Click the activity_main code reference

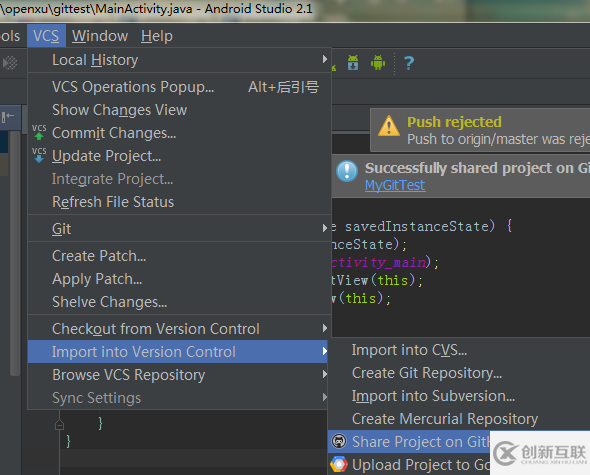tap(379, 262)
